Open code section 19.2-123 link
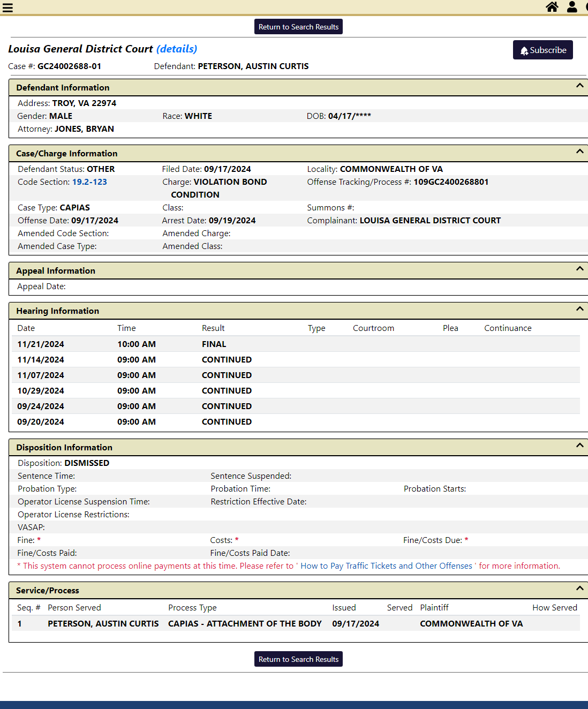This screenshot has width=588, height=709. 89,182
